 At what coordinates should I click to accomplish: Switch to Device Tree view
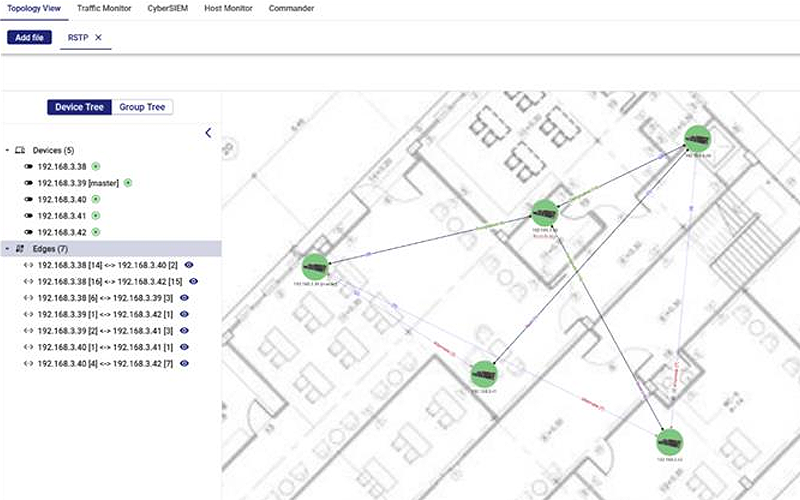tap(79, 107)
